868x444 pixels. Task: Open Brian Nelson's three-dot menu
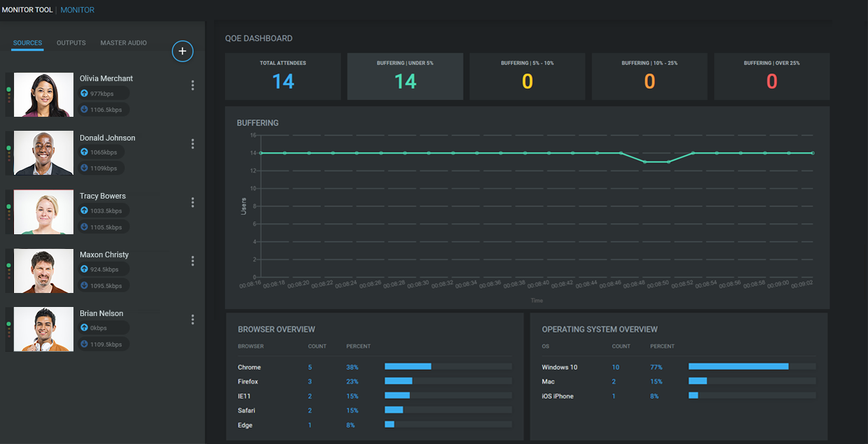(x=192, y=320)
